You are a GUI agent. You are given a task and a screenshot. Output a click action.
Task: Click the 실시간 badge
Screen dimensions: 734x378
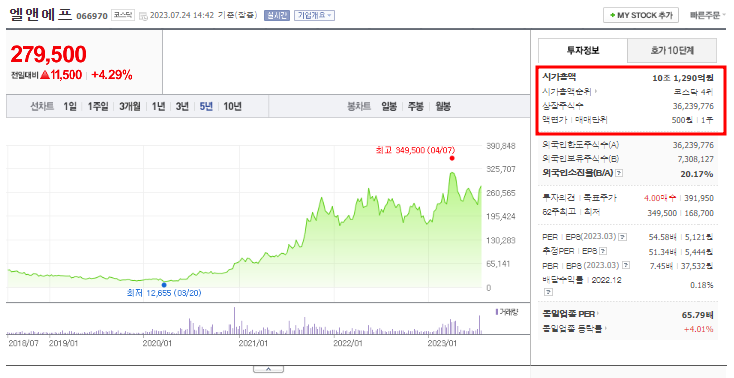coord(277,15)
